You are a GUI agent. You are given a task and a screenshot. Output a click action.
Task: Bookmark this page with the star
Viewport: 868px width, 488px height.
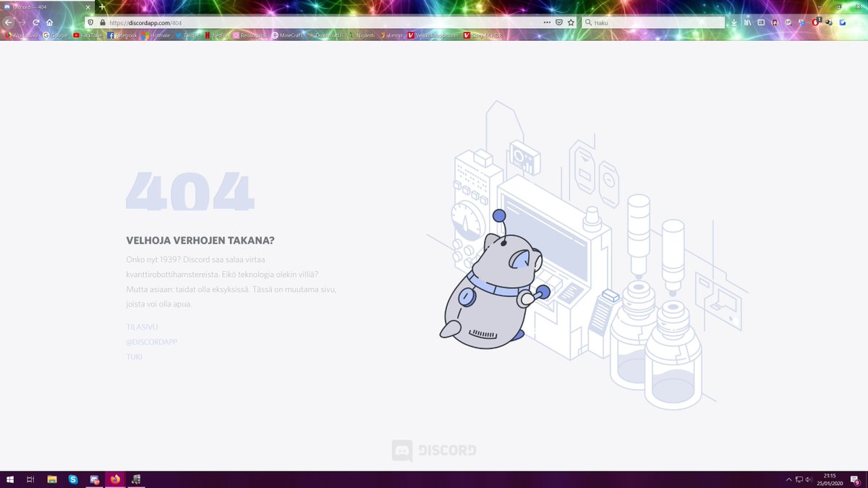coord(571,22)
